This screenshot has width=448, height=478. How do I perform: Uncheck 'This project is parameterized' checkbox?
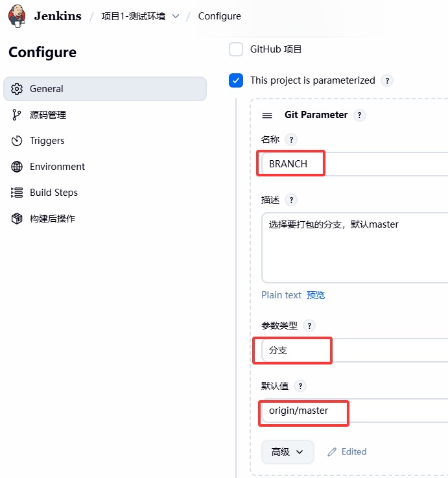[x=236, y=80]
